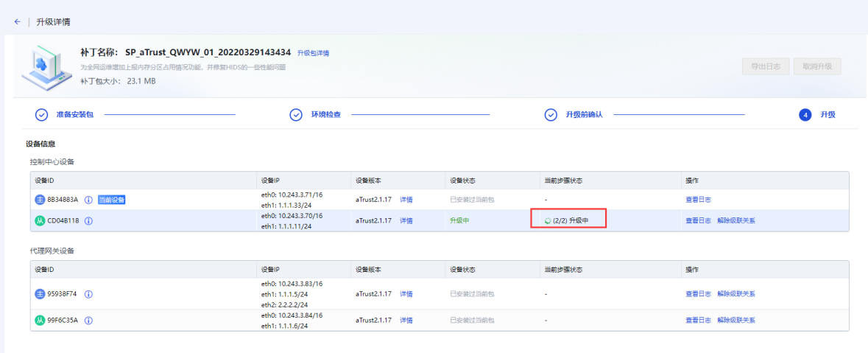Image resolution: width=868 pixels, height=353 pixels.
Task: Click info icon next to device 8B34883A
Action: tap(88, 200)
